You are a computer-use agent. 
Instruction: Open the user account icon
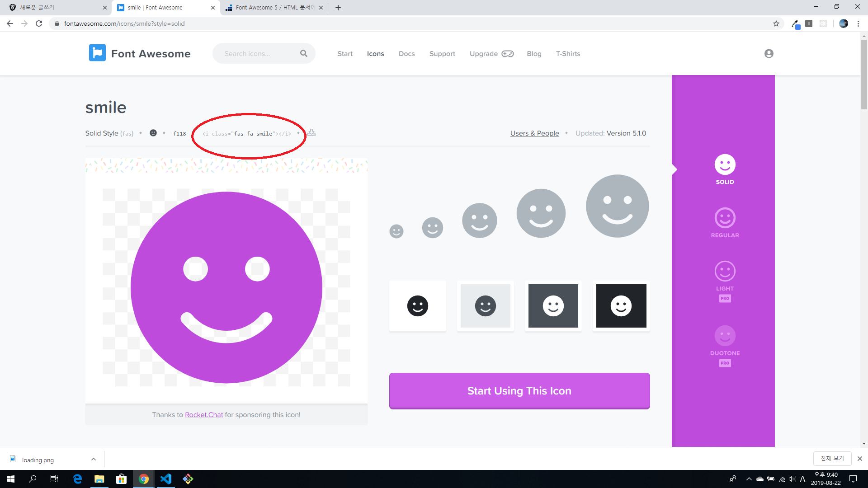tap(769, 53)
